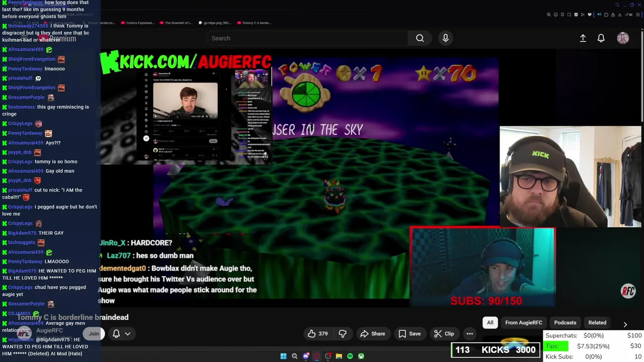
Task: Click the Superchats $0(0%) goal row
Action: coord(593,335)
